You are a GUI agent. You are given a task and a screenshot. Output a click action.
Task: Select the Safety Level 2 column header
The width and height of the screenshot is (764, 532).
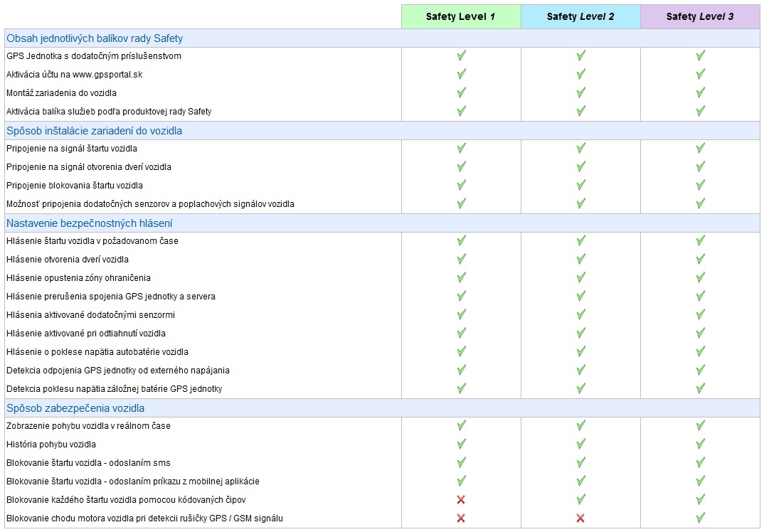point(580,16)
